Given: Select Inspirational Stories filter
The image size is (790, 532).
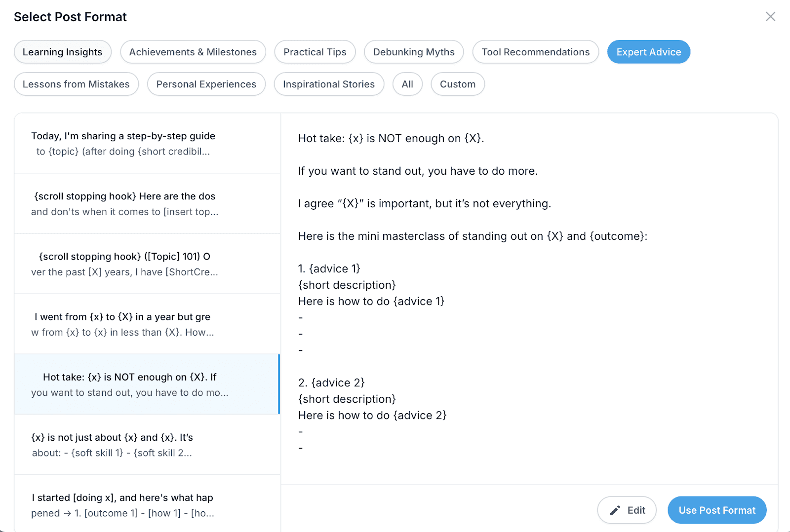Looking at the screenshot, I should (x=329, y=84).
